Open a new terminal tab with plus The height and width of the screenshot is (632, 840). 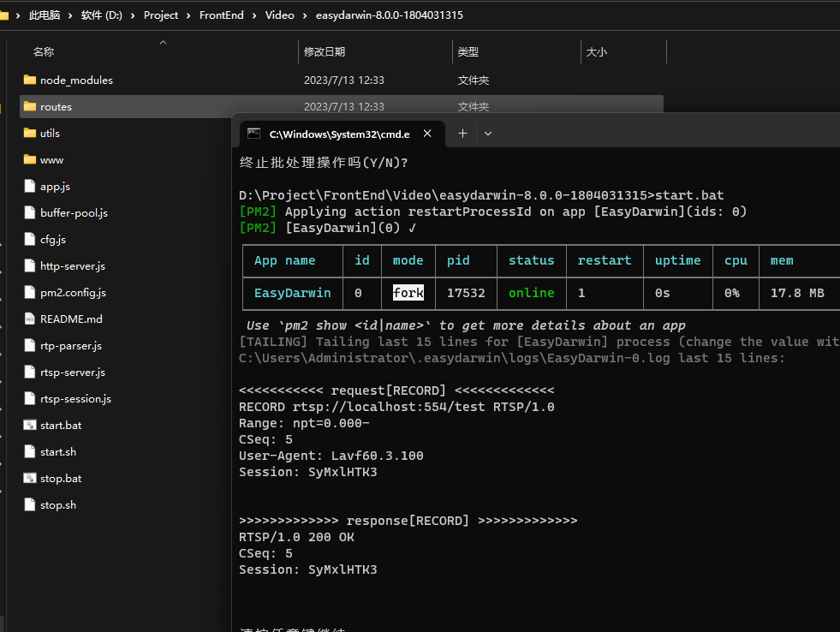463,134
